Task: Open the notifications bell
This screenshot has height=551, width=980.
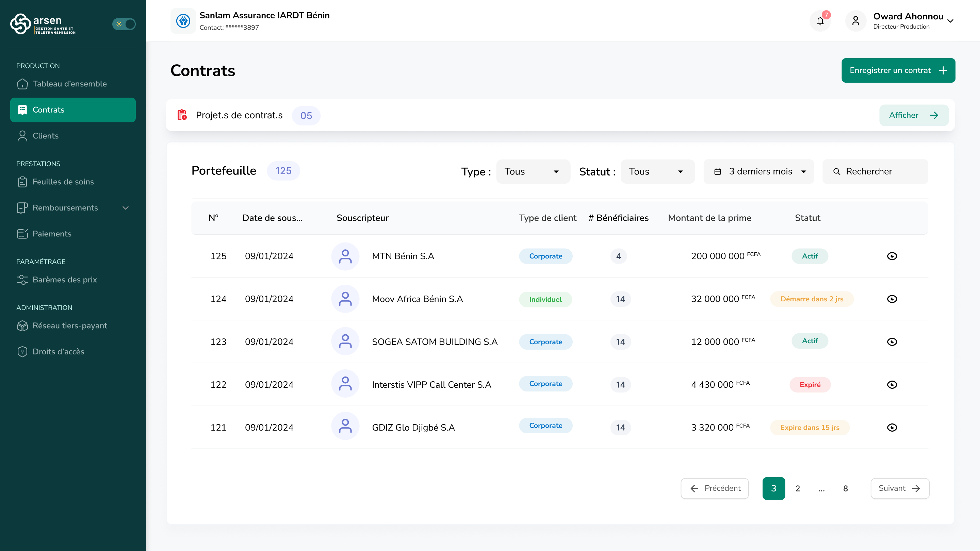Action: (x=820, y=21)
